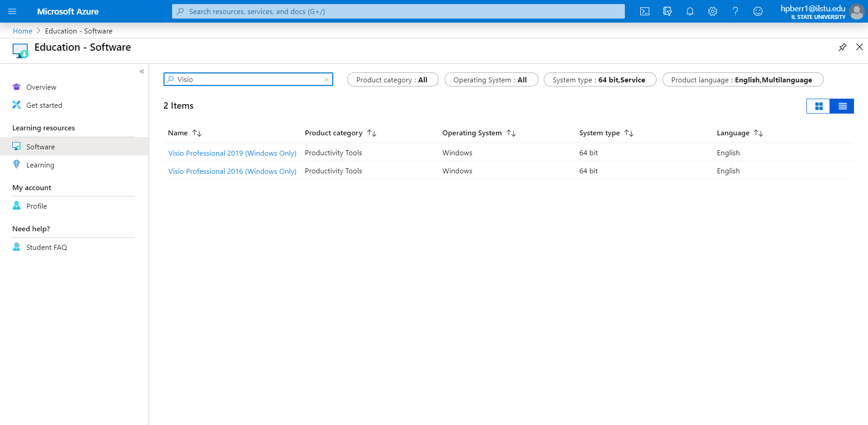868x425 pixels.
Task: Click Education - Software breadcrumb text
Action: (x=79, y=31)
